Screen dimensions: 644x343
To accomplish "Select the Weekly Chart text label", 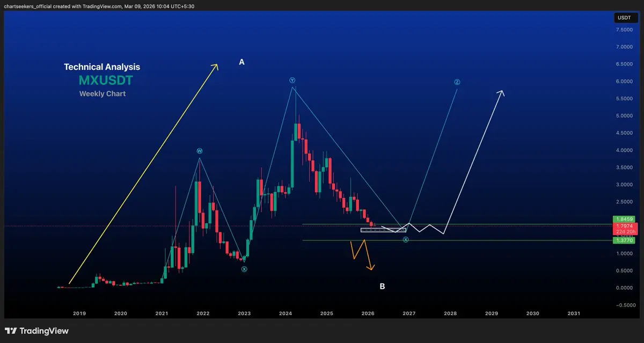I will tap(103, 94).
